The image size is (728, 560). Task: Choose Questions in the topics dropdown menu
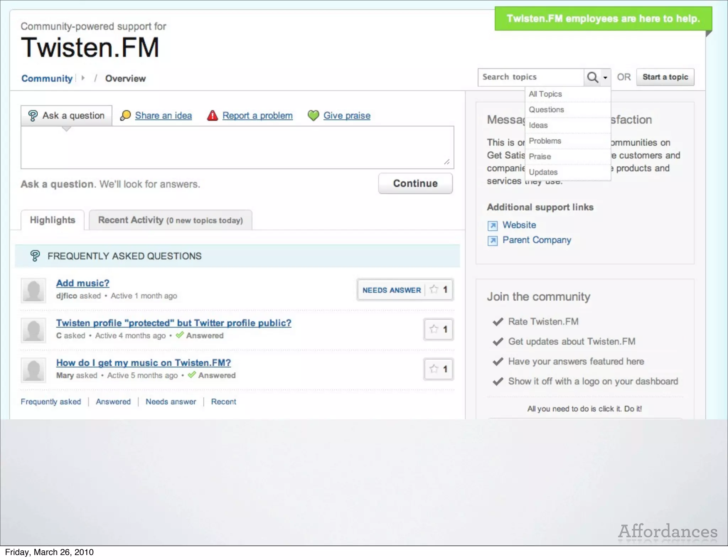coord(546,109)
